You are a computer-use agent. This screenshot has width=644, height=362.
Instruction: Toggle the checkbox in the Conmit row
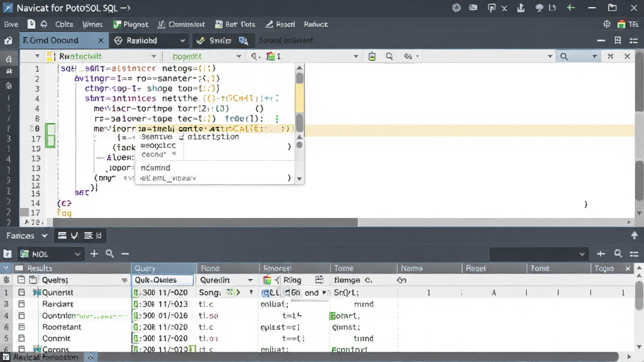pos(21,338)
